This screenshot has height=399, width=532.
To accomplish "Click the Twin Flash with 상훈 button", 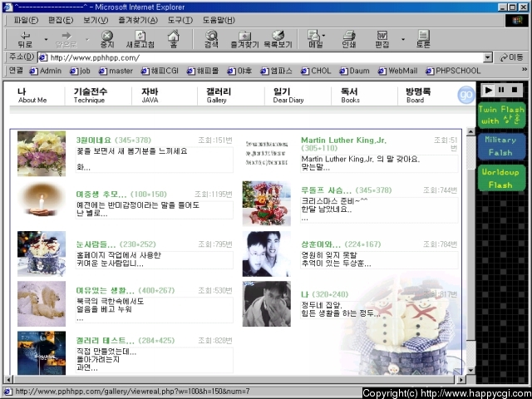I will tap(501, 116).
